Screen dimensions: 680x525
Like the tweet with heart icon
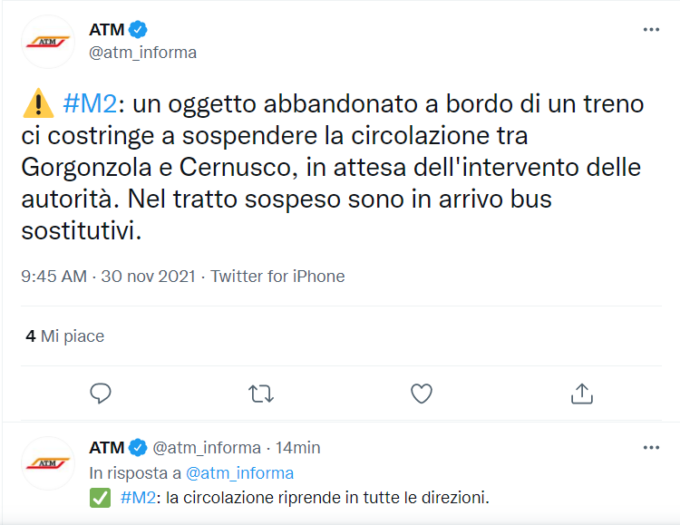pos(422,394)
